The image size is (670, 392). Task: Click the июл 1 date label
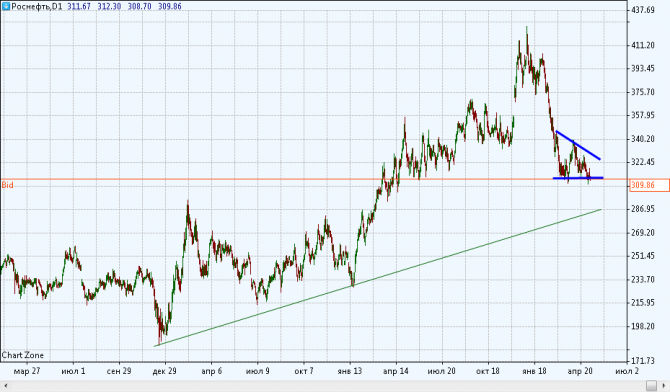click(73, 371)
